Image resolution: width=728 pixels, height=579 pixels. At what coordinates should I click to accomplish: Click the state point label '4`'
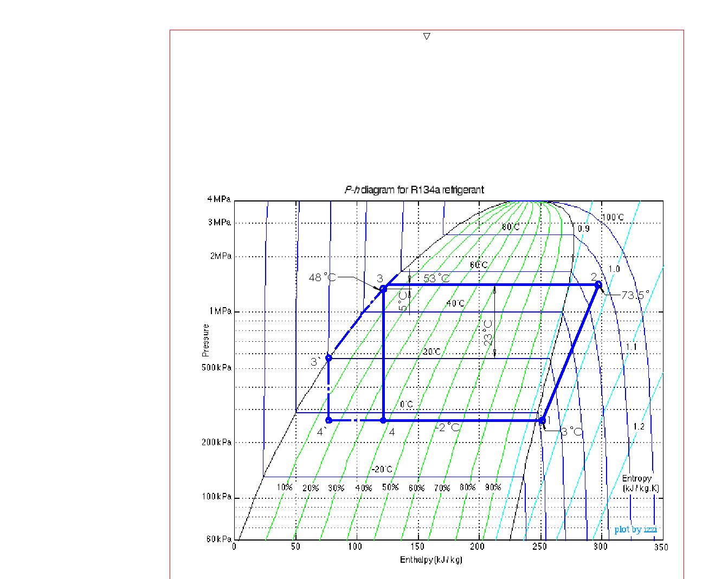point(321,432)
